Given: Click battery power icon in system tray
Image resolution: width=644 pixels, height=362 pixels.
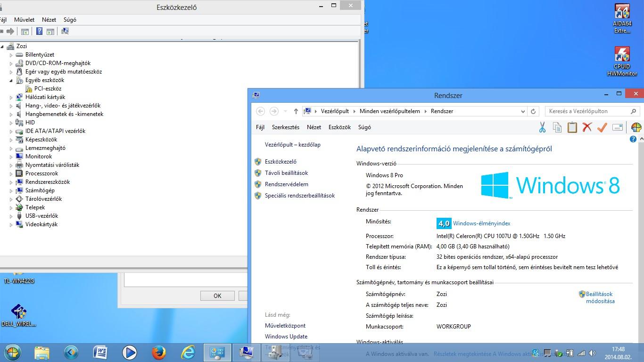Looking at the screenshot, I should 570,353.
